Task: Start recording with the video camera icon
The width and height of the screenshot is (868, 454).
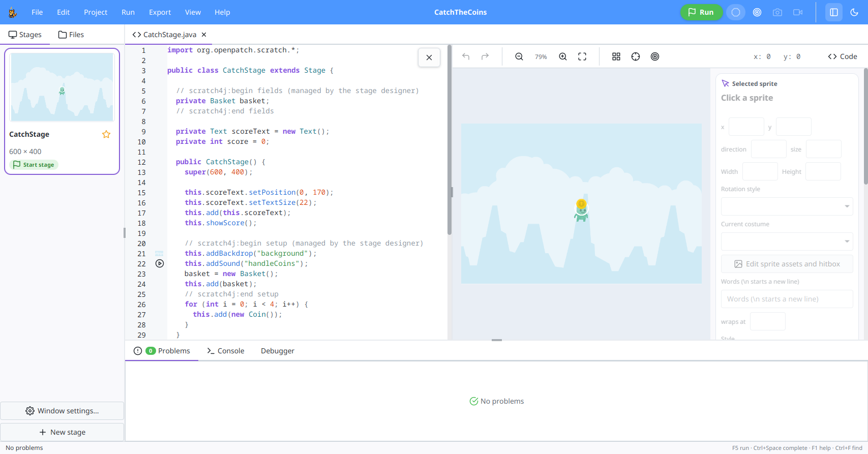Action: tap(798, 12)
